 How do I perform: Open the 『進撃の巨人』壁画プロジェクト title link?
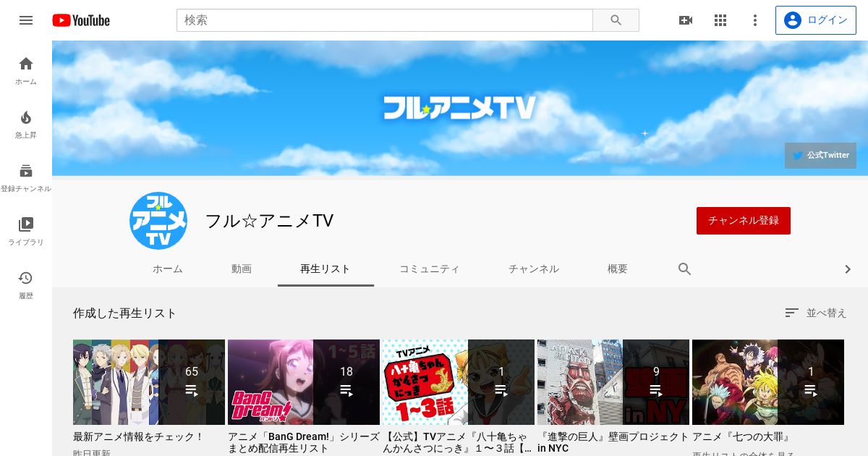coord(613,442)
